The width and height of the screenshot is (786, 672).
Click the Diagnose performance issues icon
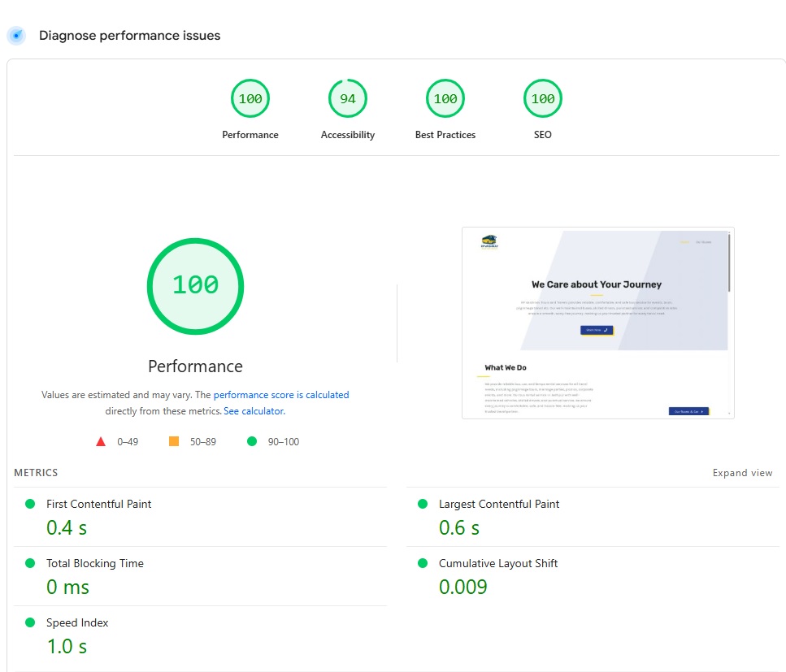(x=16, y=36)
